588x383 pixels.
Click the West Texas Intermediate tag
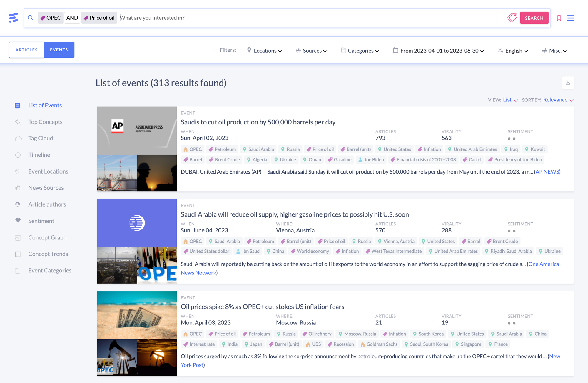pos(393,251)
